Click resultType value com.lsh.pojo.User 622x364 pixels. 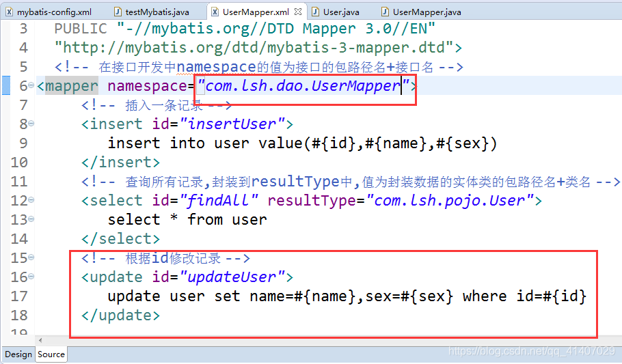(x=450, y=200)
